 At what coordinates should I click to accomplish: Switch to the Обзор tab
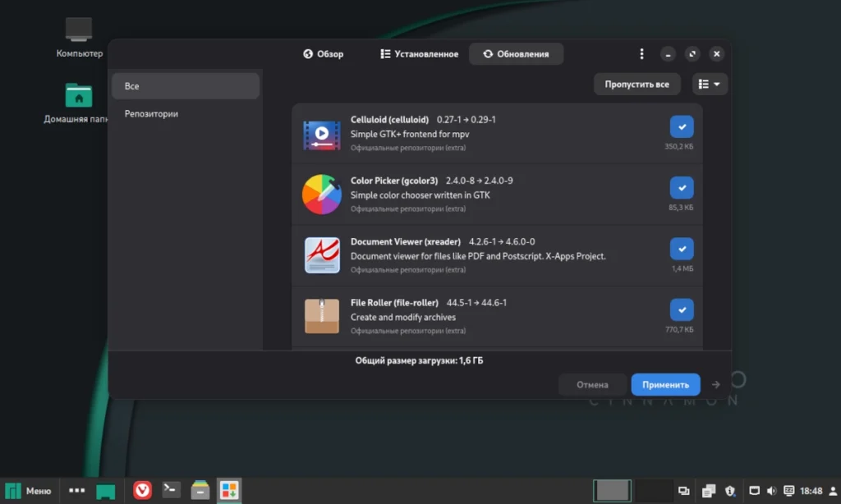pos(323,53)
